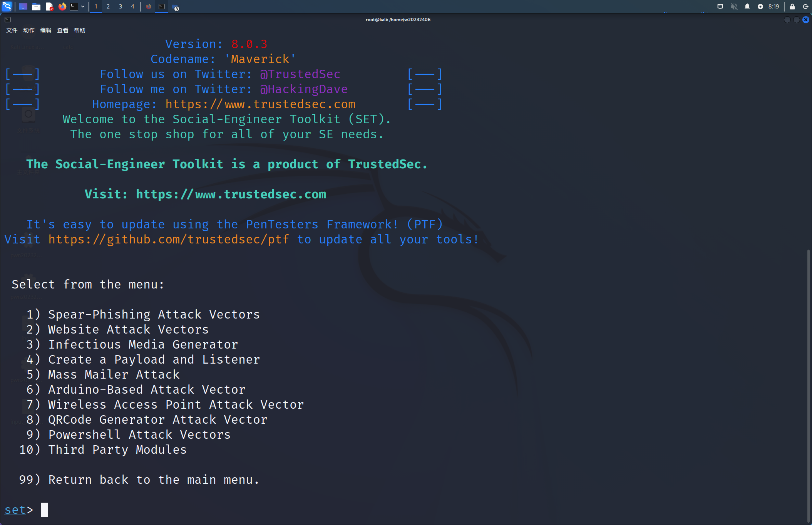Click the power manager lightning icon

point(760,7)
